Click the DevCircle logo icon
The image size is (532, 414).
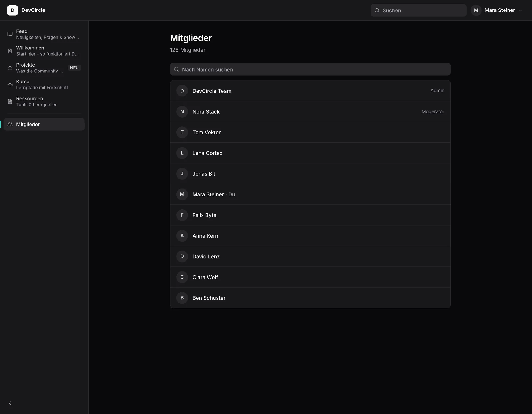[13, 10]
